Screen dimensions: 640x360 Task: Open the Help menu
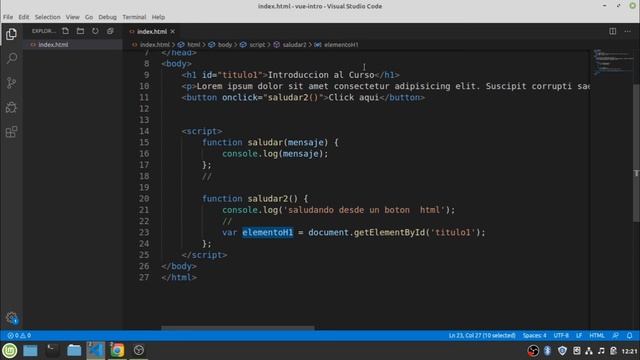point(158,17)
